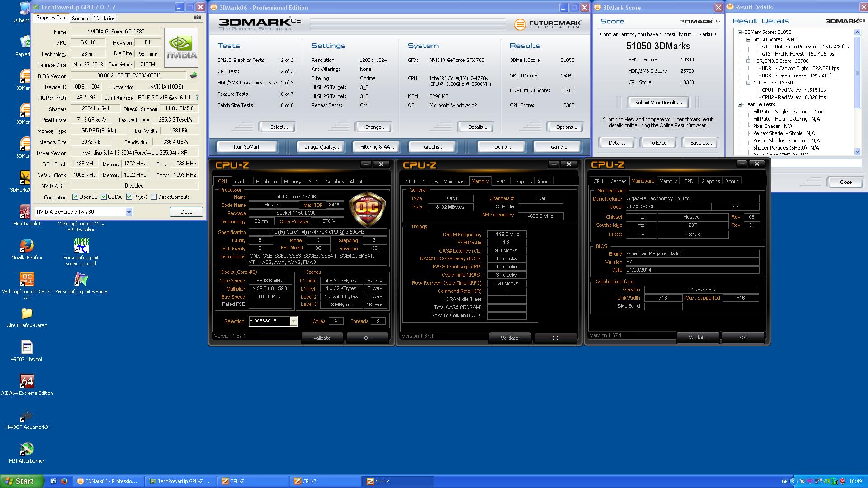
Task: Collapse the SM2.0 Score: 19340 tree node
Action: [749, 39]
